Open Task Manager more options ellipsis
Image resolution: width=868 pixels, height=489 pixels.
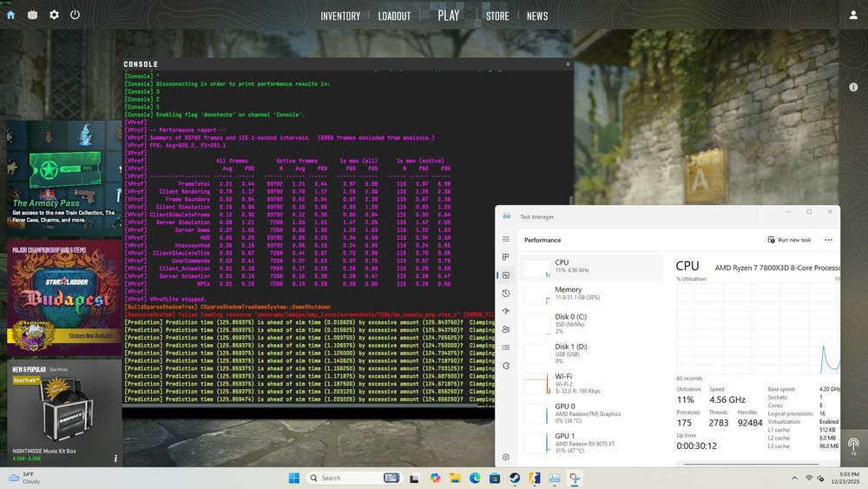click(x=828, y=240)
